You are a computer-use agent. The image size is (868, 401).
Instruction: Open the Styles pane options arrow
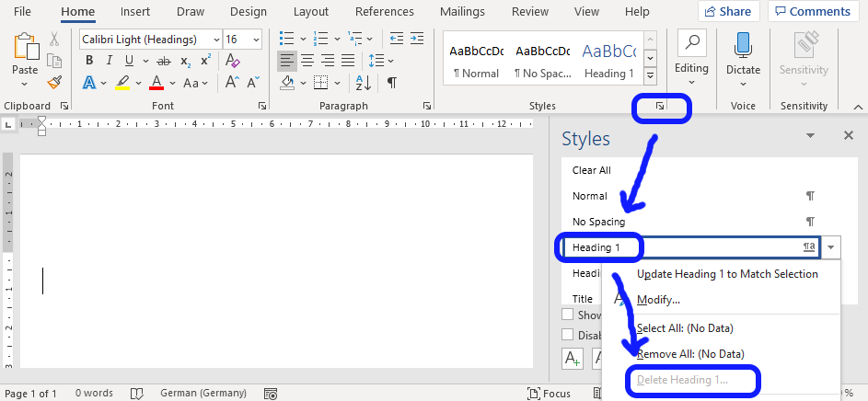[810, 135]
